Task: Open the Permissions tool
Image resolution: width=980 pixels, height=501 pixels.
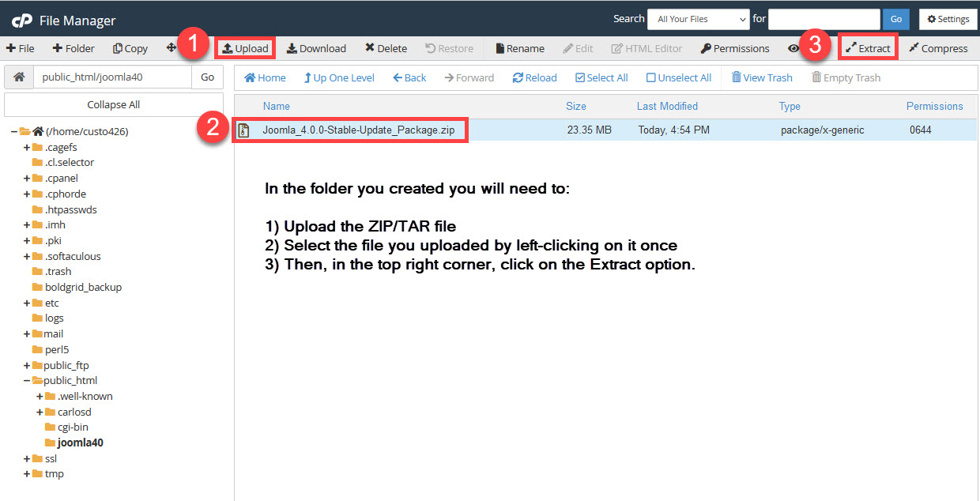Action: coord(735,48)
